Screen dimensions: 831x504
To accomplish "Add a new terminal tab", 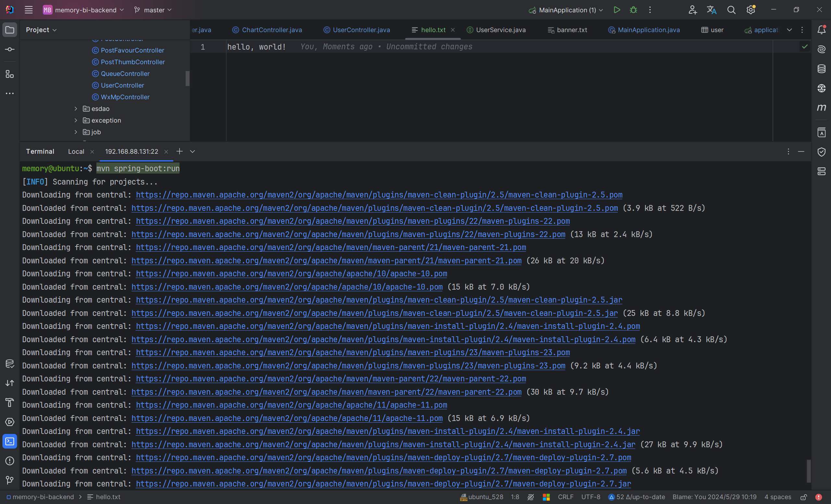I will click(180, 151).
